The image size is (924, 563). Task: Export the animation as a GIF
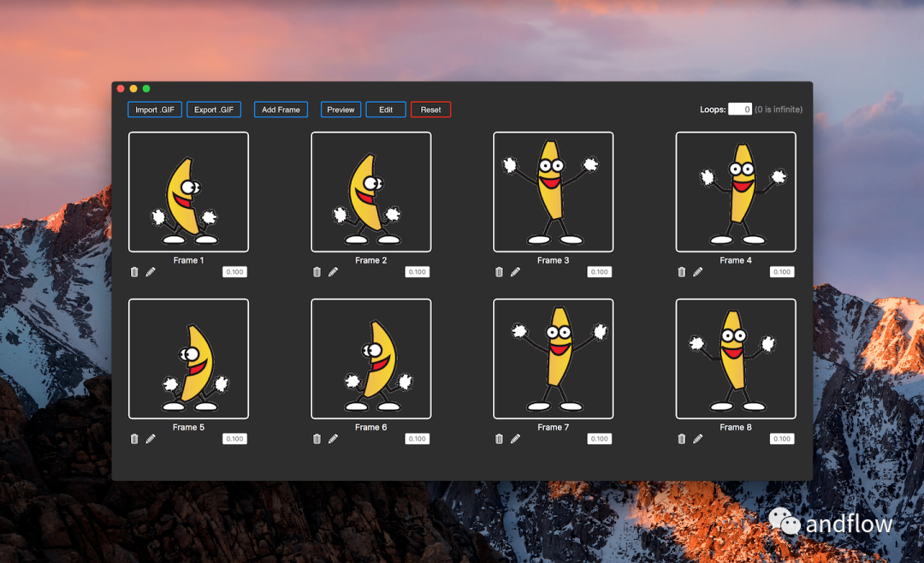tap(214, 109)
